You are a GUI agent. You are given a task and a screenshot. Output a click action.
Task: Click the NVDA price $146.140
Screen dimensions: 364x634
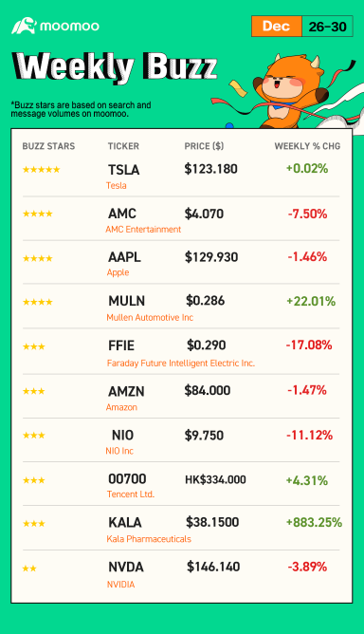[x=213, y=567]
